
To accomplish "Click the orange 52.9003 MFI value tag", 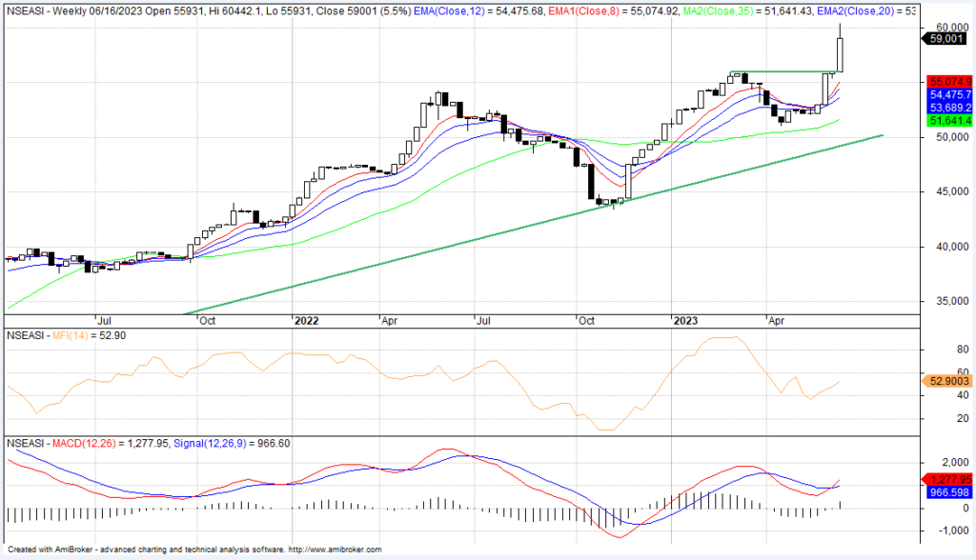I will (x=948, y=381).
